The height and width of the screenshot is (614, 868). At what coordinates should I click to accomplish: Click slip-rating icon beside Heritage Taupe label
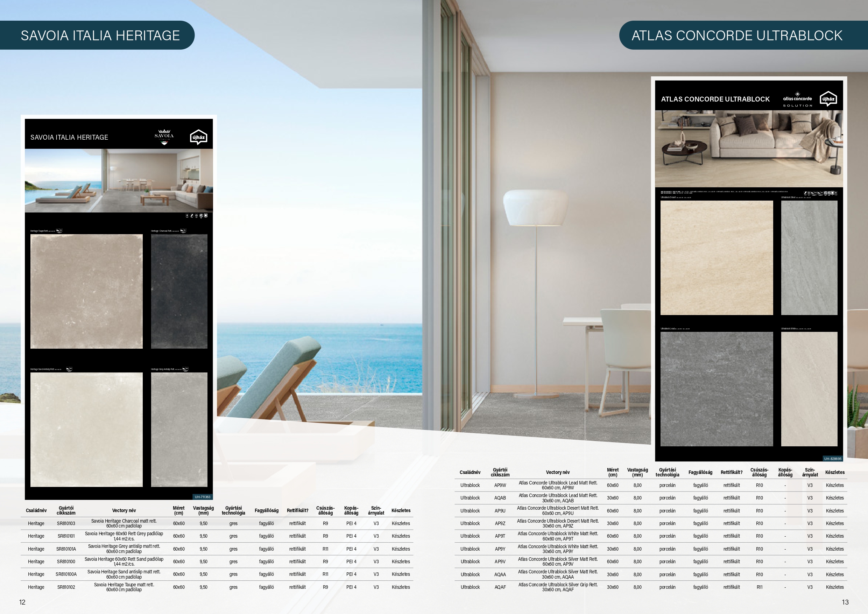tap(59, 231)
